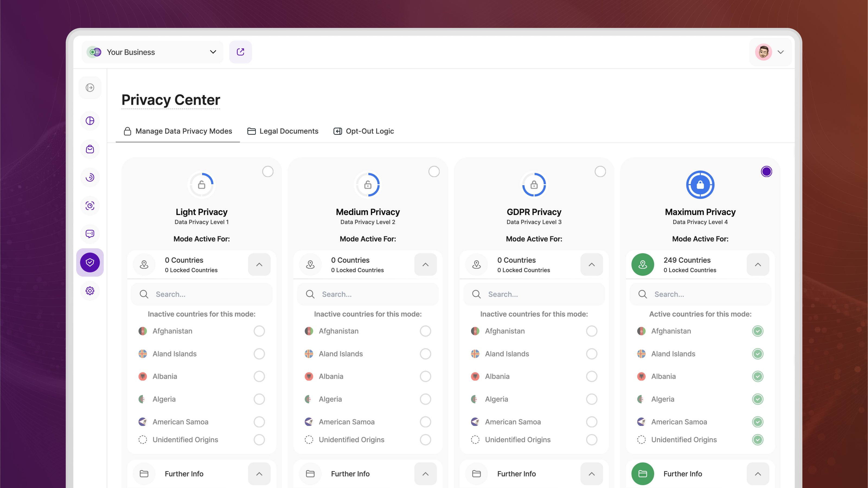Enable Unidentified Origins in GDPR Privacy
Image resolution: width=868 pixels, height=488 pixels.
click(x=591, y=439)
